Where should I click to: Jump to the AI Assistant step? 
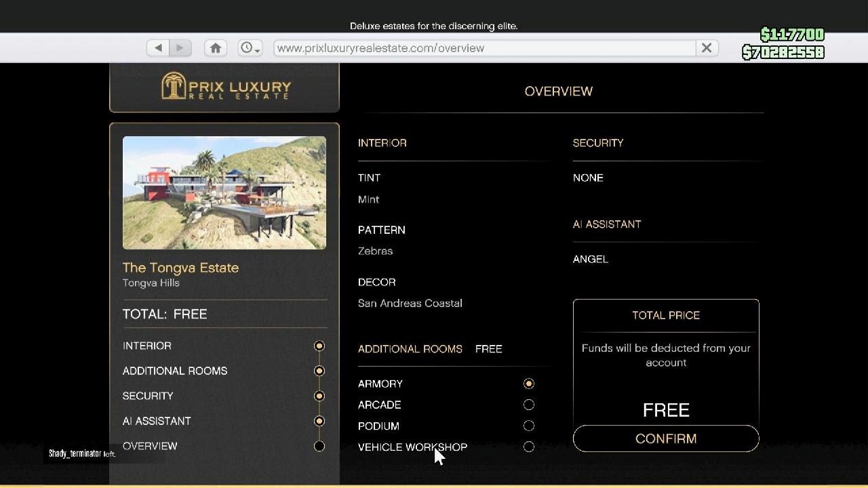[x=157, y=421]
